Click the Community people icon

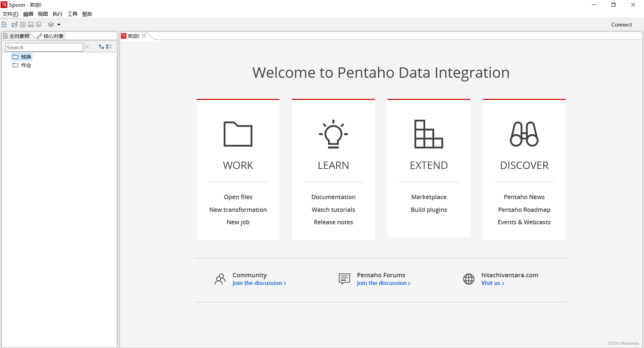point(220,279)
